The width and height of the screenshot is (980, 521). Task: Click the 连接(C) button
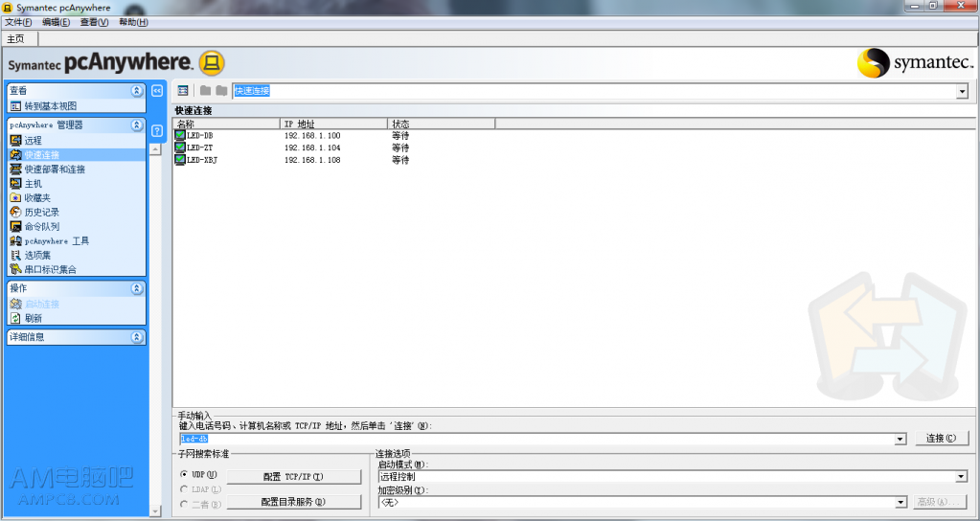click(941, 438)
